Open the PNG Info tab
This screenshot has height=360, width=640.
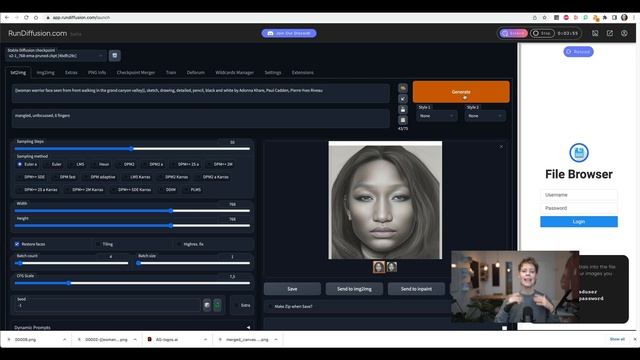click(97, 72)
